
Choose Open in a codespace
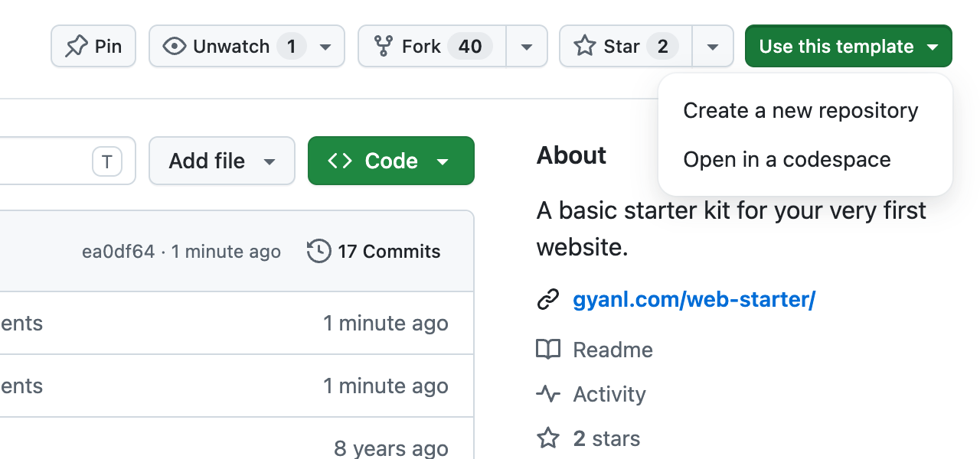(787, 160)
